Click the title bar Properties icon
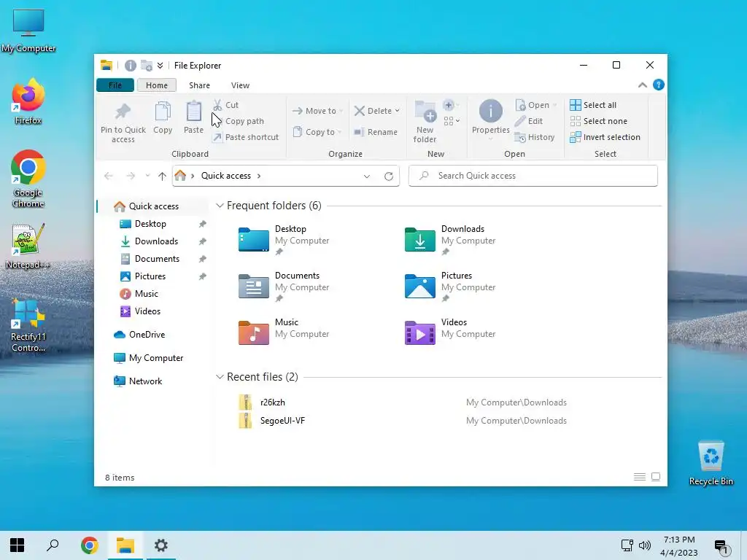Viewport: 747px width, 560px height. pyautogui.click(x=130, y=66)
